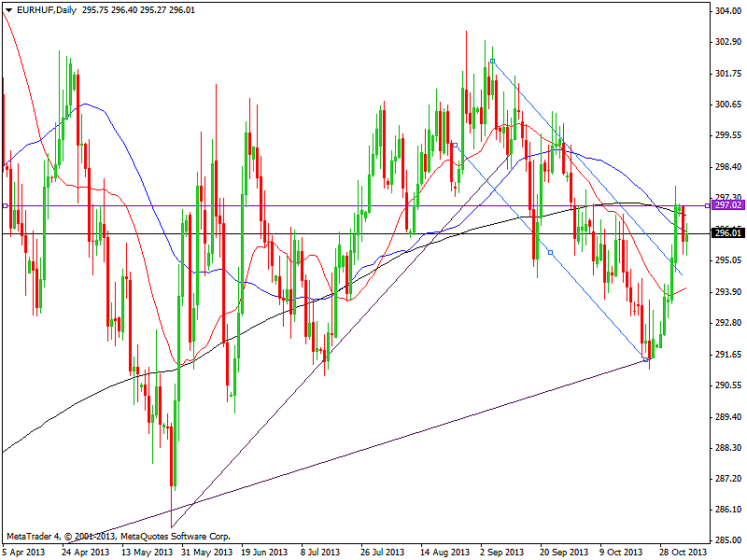Click the 14 Aug 2013 date label
The height and width of the screenshot is (560, 747).
point(443,552)
